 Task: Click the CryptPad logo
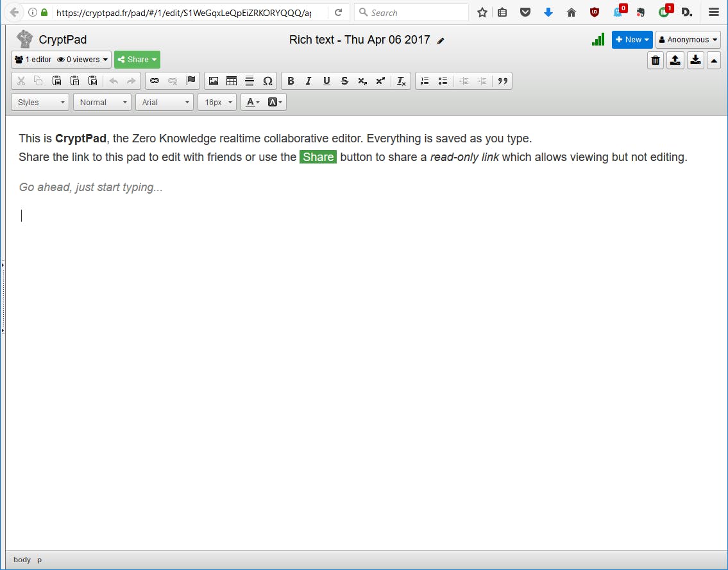[24, 40]
